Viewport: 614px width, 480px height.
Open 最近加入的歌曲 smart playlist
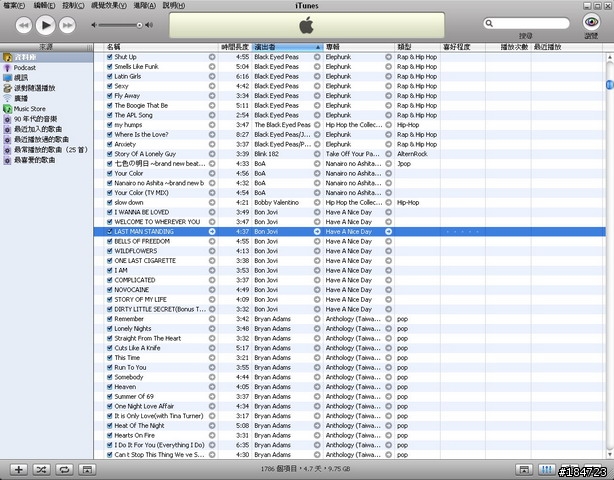(38, 129)
